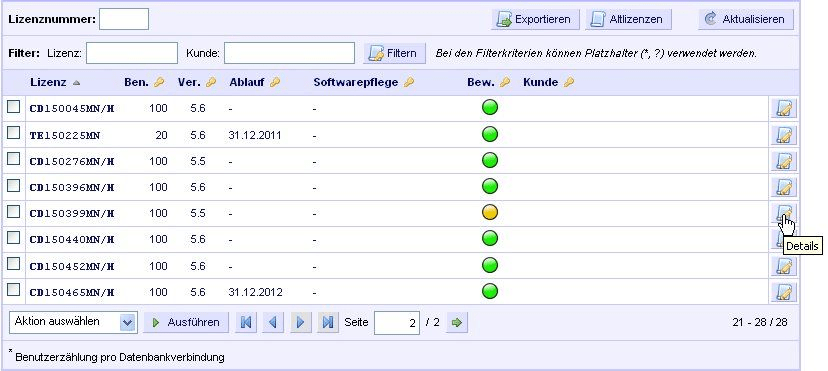Click the license name CD150396MN/H
The image size is (828, 371).
coord(72,188)
